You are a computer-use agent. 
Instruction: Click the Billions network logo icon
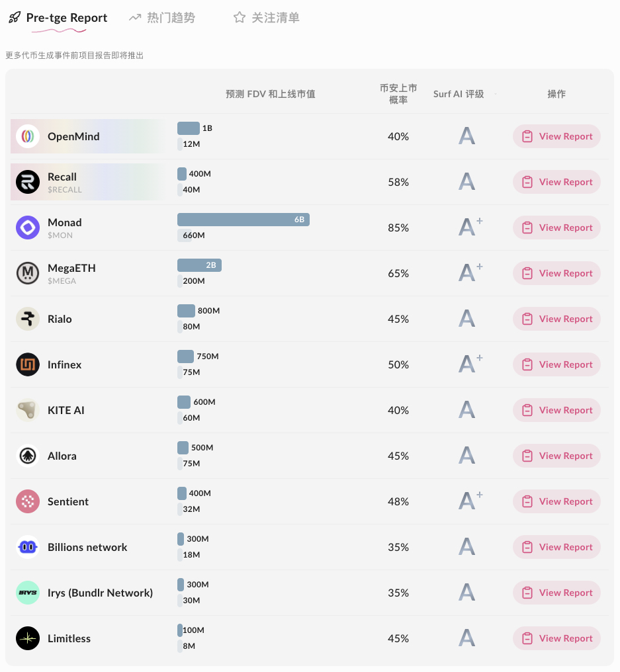click(x=28, y=547)
